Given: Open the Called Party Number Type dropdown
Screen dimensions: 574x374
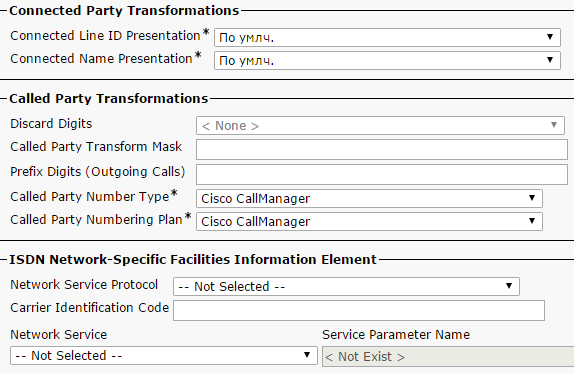Looking at the screenshot, I should tap(369, 198).
